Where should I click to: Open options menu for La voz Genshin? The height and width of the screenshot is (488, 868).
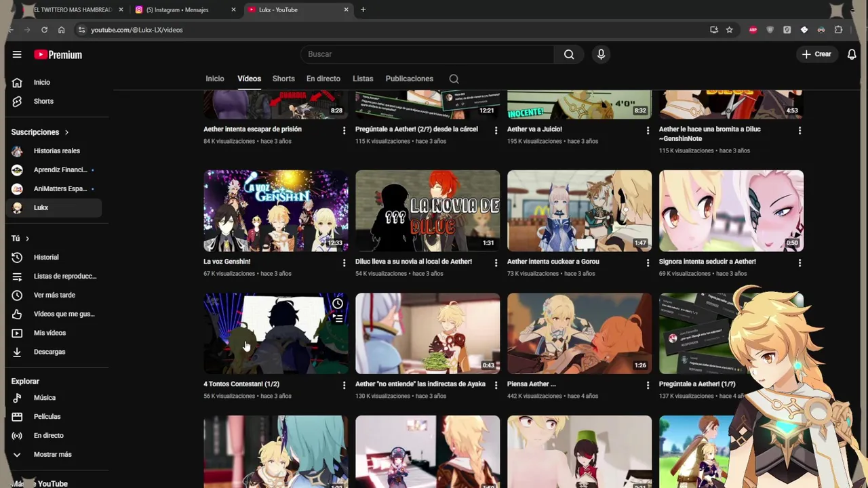click(x=344, y=262)
